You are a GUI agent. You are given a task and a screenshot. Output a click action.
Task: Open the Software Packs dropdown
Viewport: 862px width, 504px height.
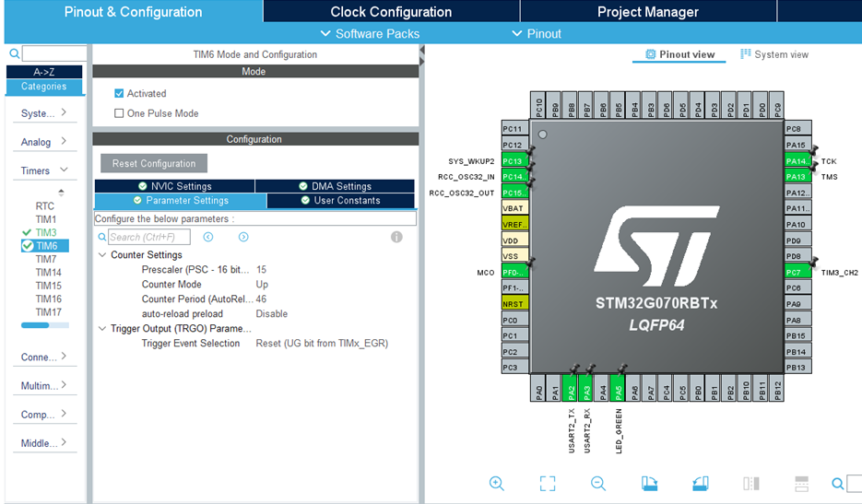tap(370, 33)
